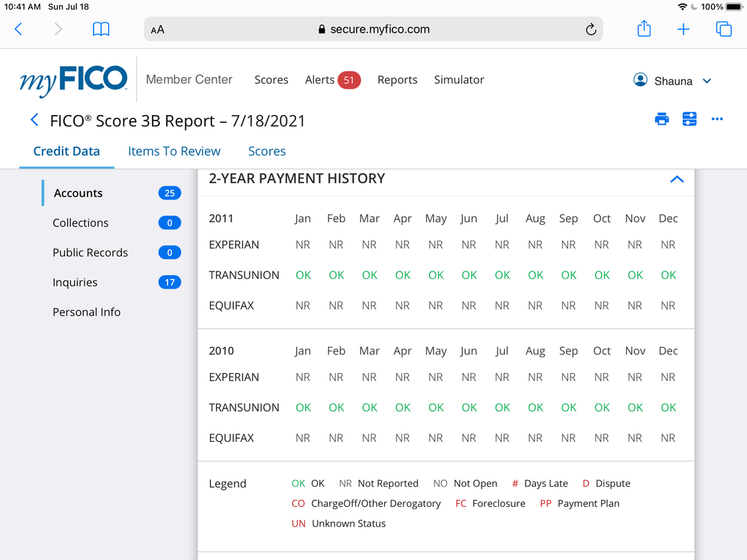747x560 pixels.
Task: Click Equifax NR for Dec 2010
Action: [x=668, y=438]
